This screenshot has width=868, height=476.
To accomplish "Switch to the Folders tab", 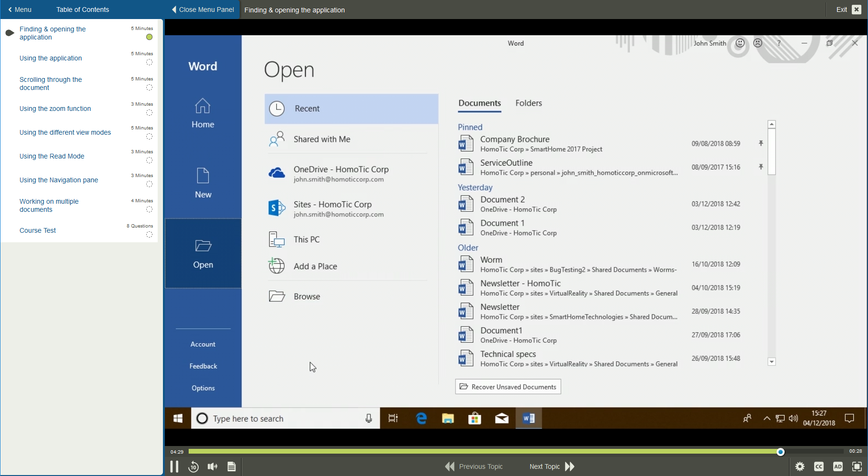I will click(528, 103).
